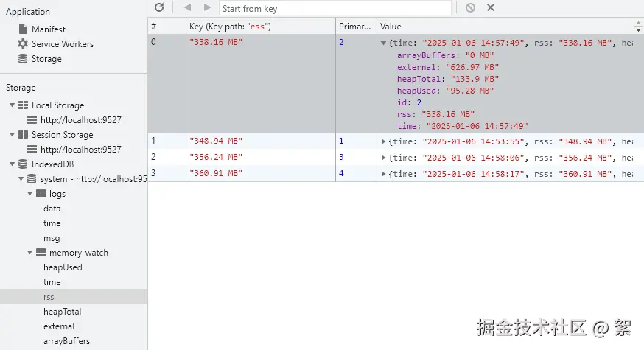Collapse the expanded value in row 0
This screenshot has width=644, height=350.
point(383,43)
